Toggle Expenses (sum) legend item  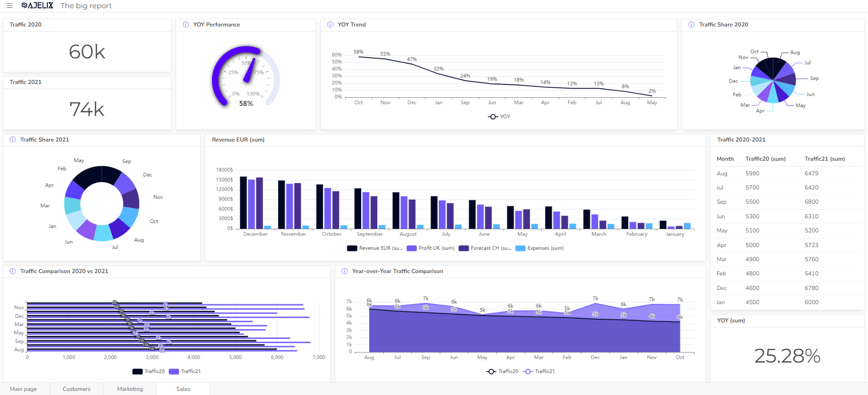540,248
